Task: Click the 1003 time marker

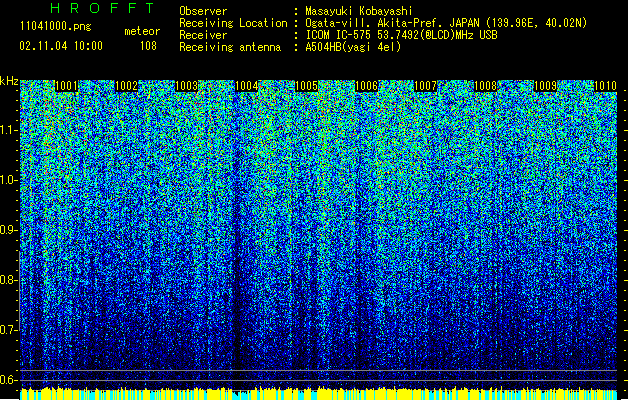Action: coord(187,86)
